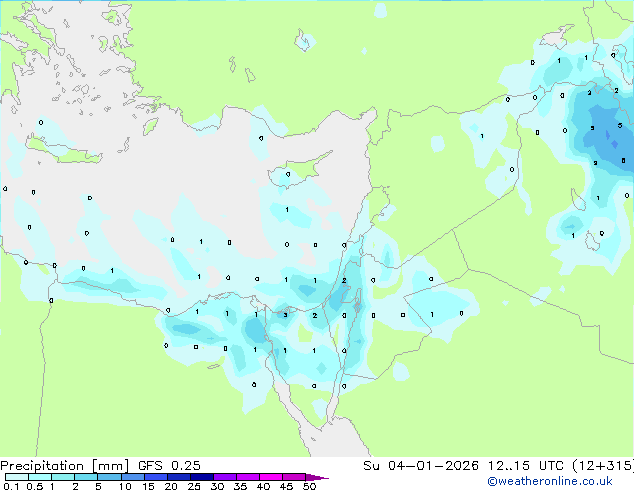Click the '30' legend scale label
Image resolution: width=634 pixels, height=490 pixels.
(217, 486)
